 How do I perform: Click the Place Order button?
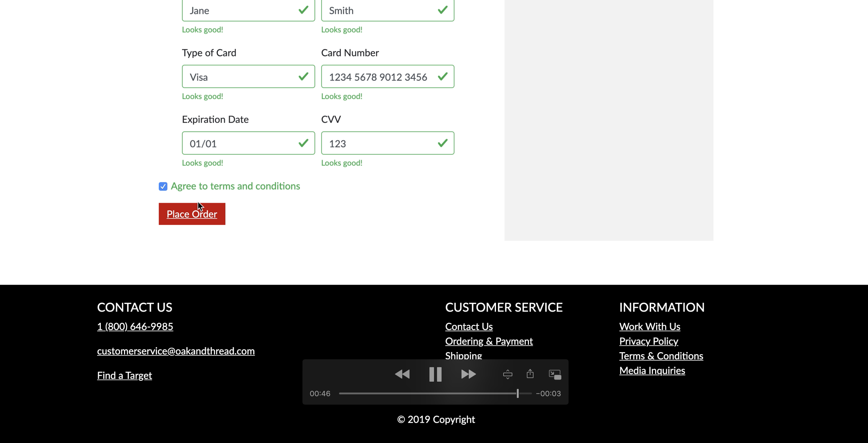coord(192,214)
